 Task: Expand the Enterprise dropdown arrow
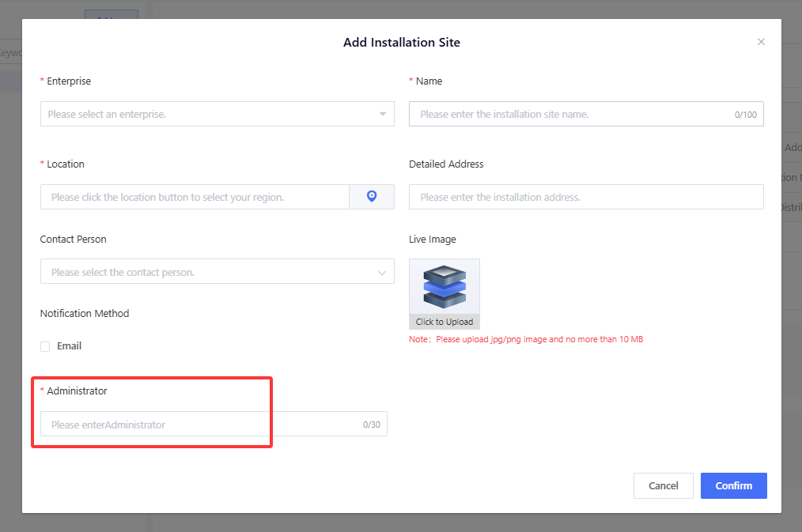(x=382, y=114)
